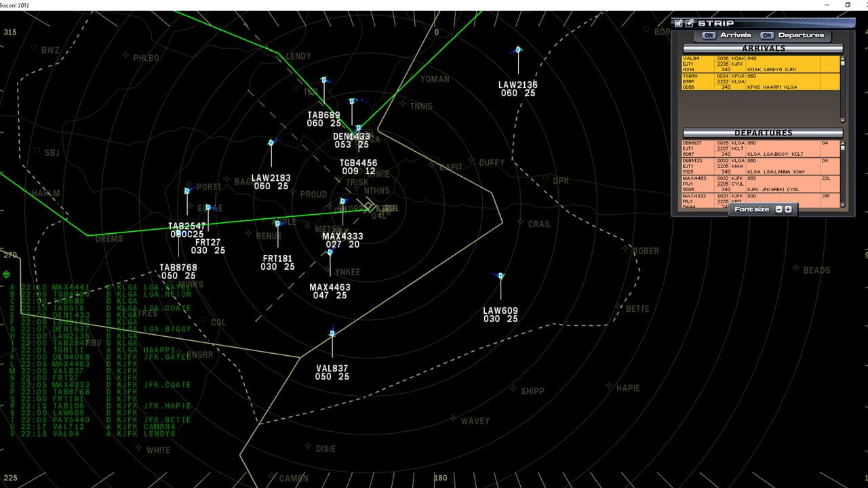Click the LENDY fix label
The width and height of the screenshot is (868, 488).
(298, 56)
